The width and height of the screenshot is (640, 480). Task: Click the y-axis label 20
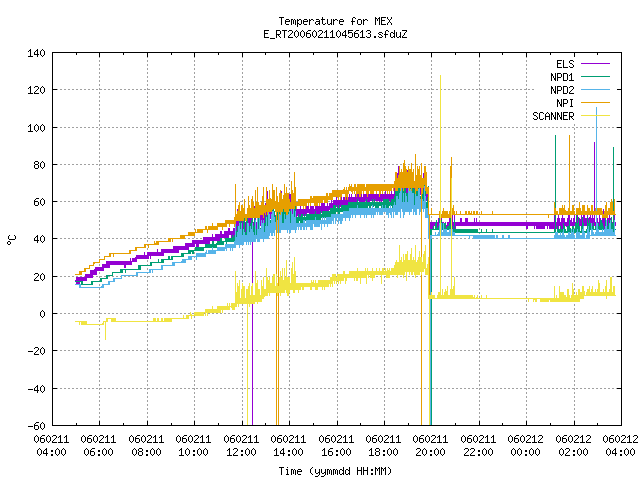pyautogui.click(x=40, y=277)
